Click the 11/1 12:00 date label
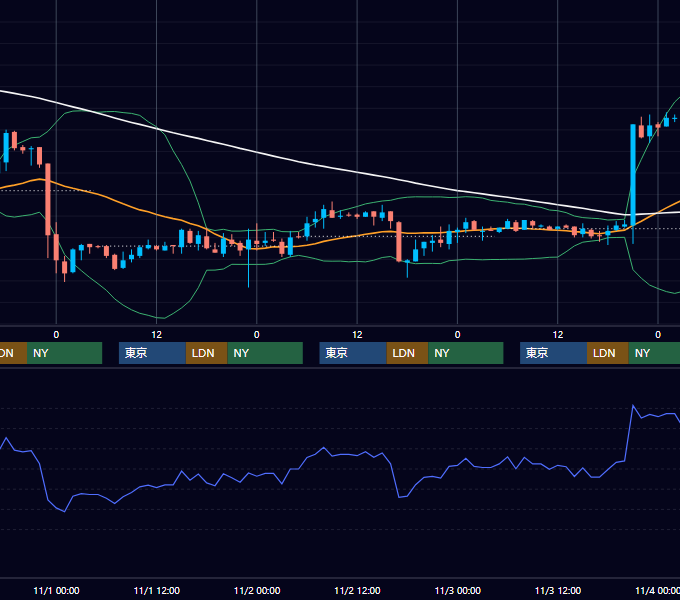The width and height of the screenshot is (680, 600). point(157,590)
